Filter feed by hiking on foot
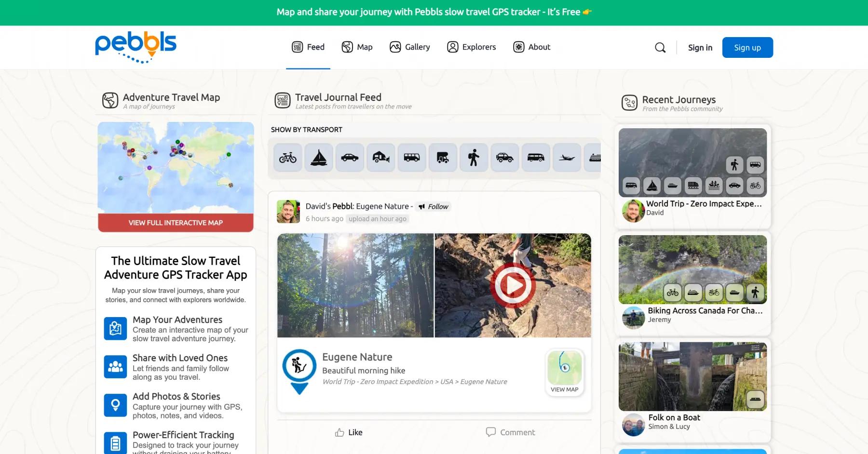This screenshot has width=868, height=454. [474, 158]
